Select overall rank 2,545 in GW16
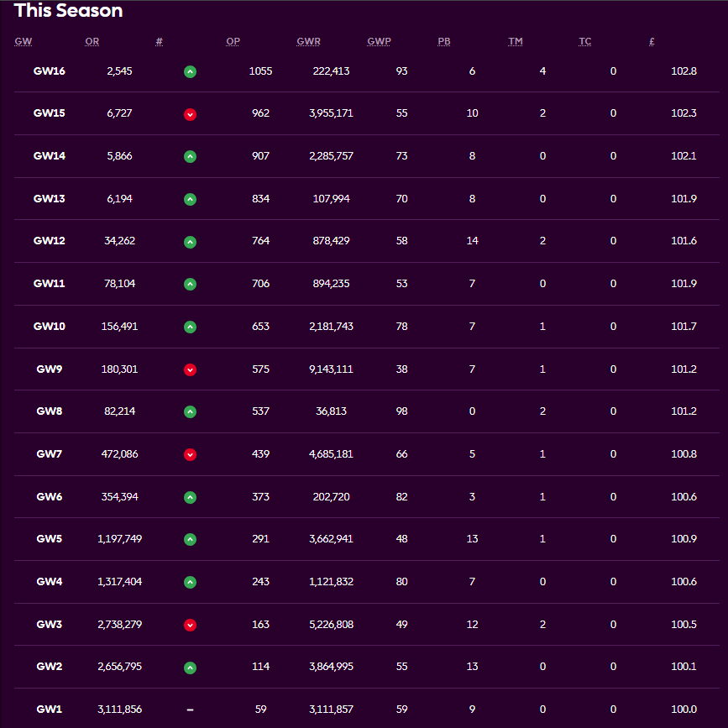This screenshot has height=728, width=728. point(119,71)
